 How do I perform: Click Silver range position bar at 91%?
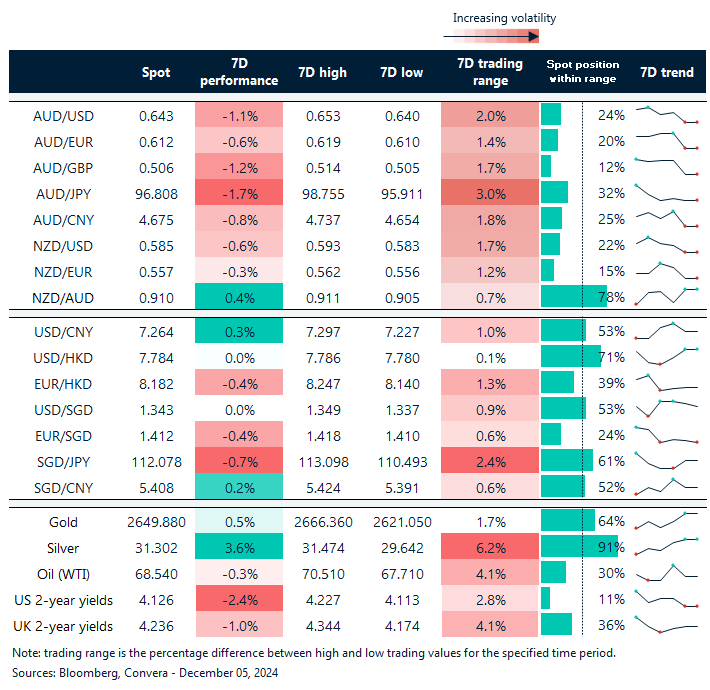(x=579, y=546)
